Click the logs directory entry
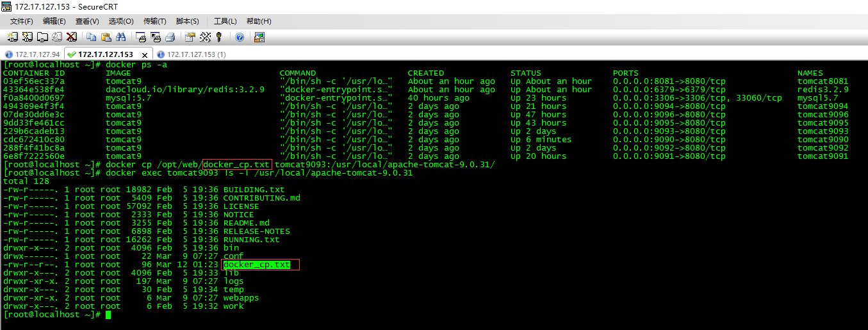The height and width of the screenshot is (330, 868). [234, 281]
